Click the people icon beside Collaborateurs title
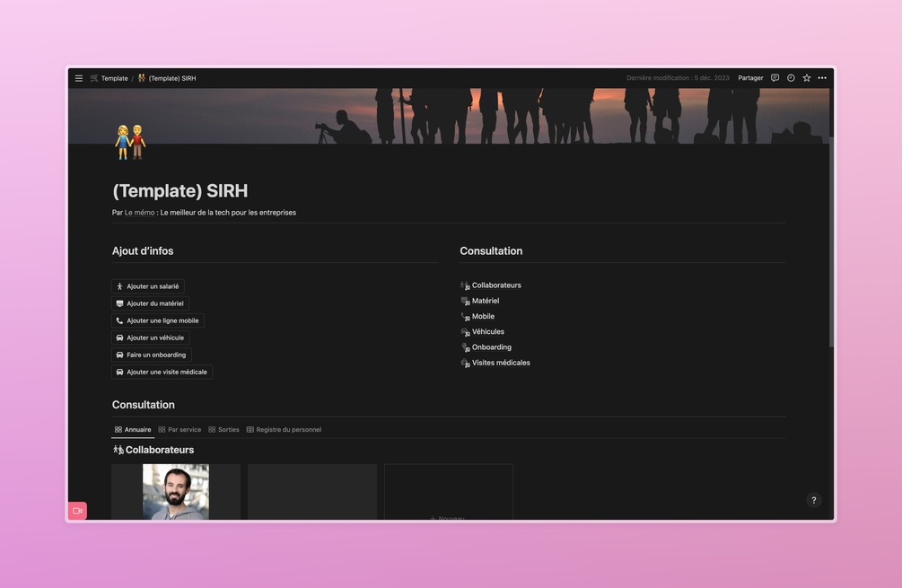The height and width of the screenshot is (588, 902). (x=118, y=450)
